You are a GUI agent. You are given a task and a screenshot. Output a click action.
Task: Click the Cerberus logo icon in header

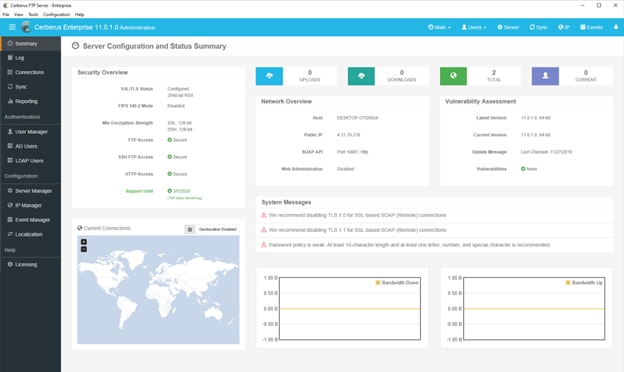26,27
